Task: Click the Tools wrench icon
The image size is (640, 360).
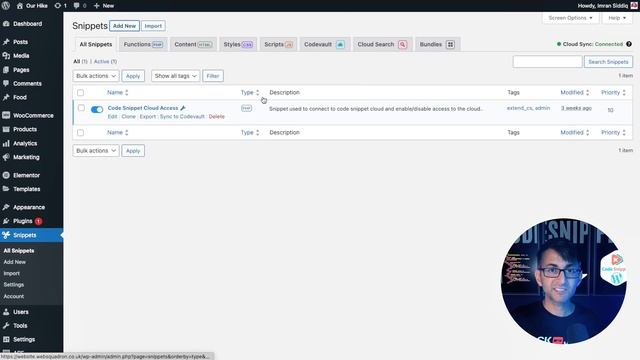Action: 6,326
